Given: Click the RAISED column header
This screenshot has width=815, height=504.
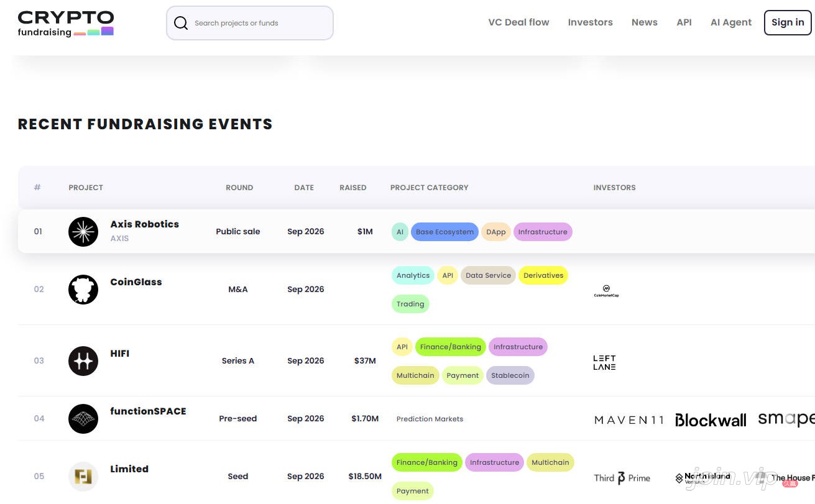Looking at the screenshot, I should coord(353,188).
